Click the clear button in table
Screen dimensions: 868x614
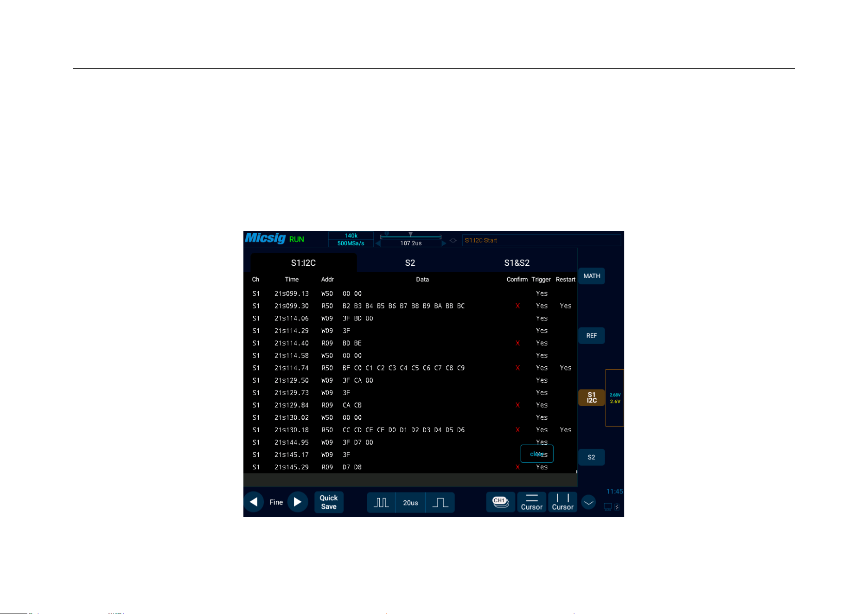537,454
